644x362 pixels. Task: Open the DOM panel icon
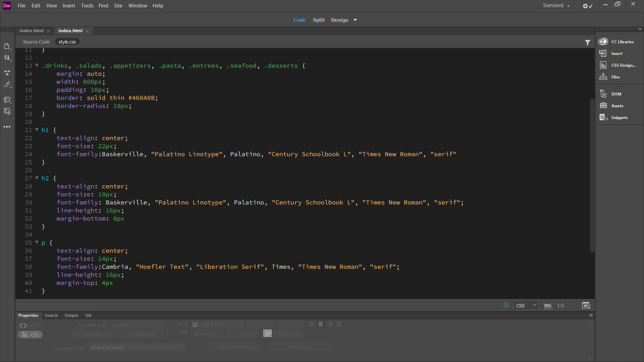pyautogui.click(x=603, y=94)
